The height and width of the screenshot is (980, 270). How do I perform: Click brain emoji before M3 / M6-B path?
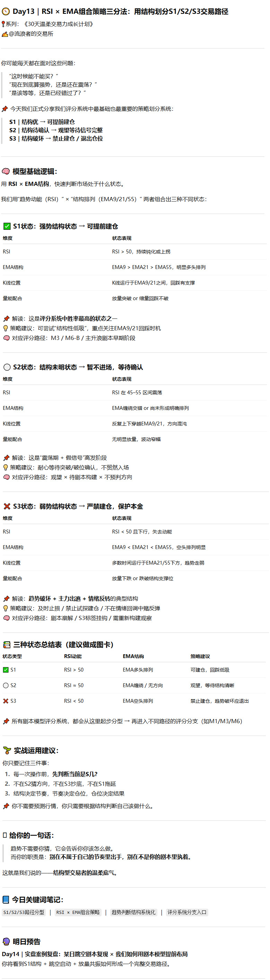click(x=7, y=338)
